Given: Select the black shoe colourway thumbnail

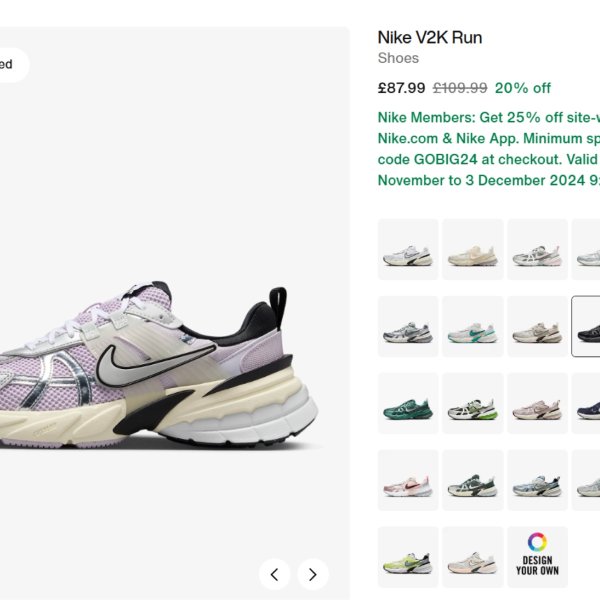Looking at the screenshot, I should point(586,326).
